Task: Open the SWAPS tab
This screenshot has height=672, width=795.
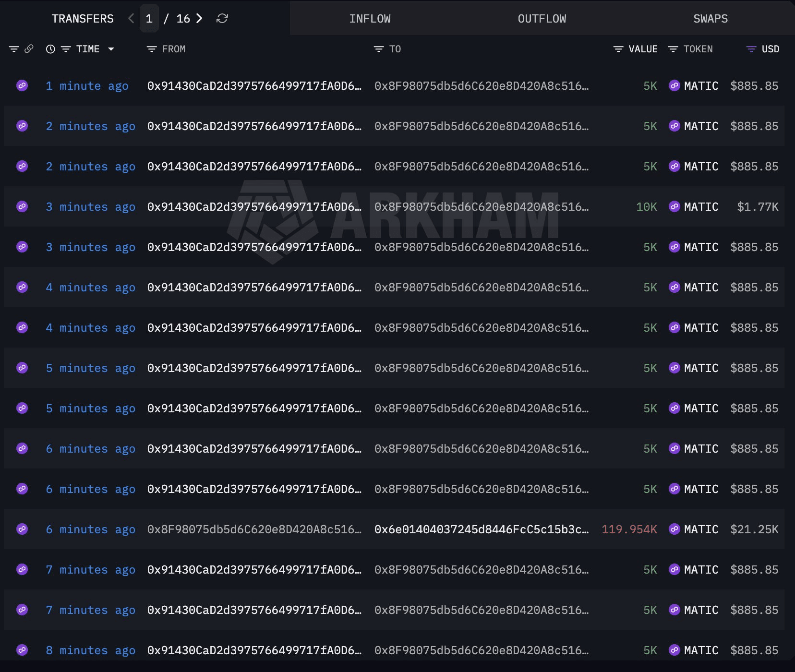Action: (711, 19)
